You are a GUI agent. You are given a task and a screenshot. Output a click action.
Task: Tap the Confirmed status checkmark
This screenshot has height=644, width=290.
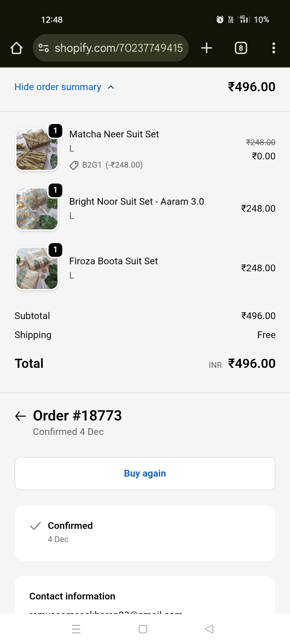click(35, 526)
